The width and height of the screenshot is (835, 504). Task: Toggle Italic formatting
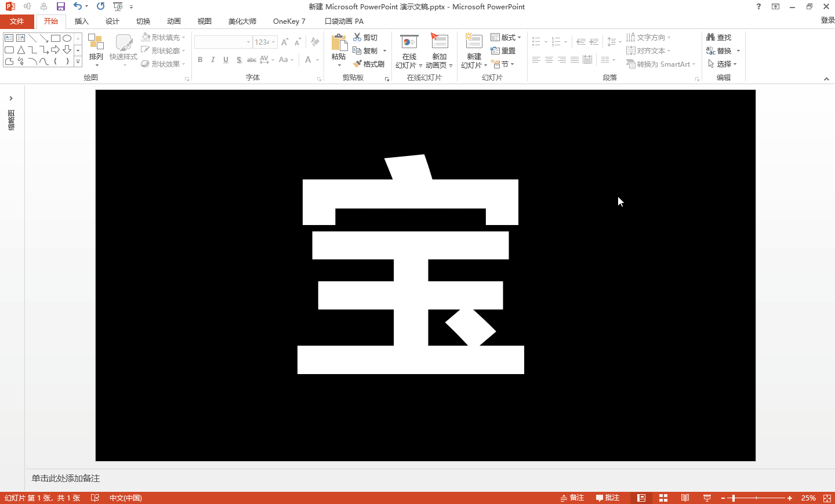pos(213,60)
